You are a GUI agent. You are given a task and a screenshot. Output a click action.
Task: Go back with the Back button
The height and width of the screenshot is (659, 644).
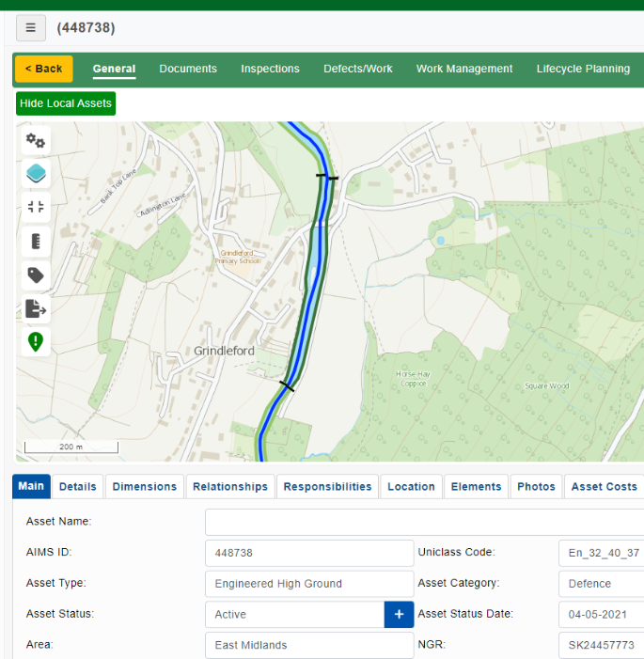(43, 69)
